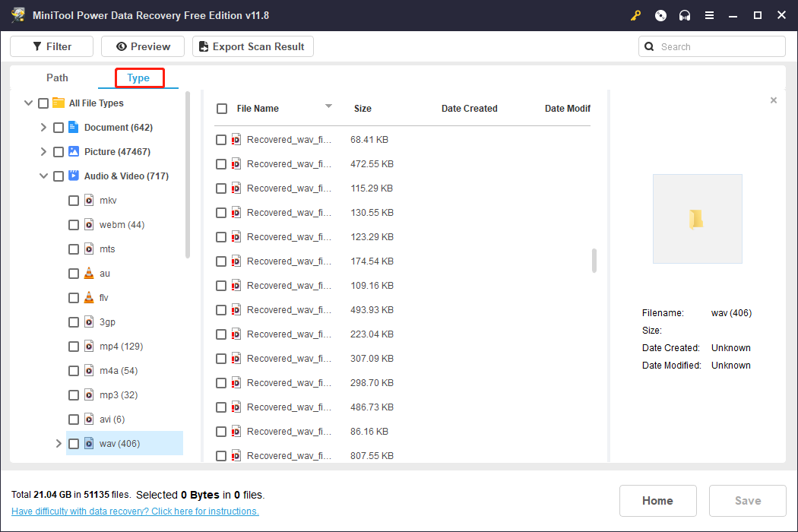Click the headphones support icon
This screenshot has height=532, width=798.
coord(684,15)
